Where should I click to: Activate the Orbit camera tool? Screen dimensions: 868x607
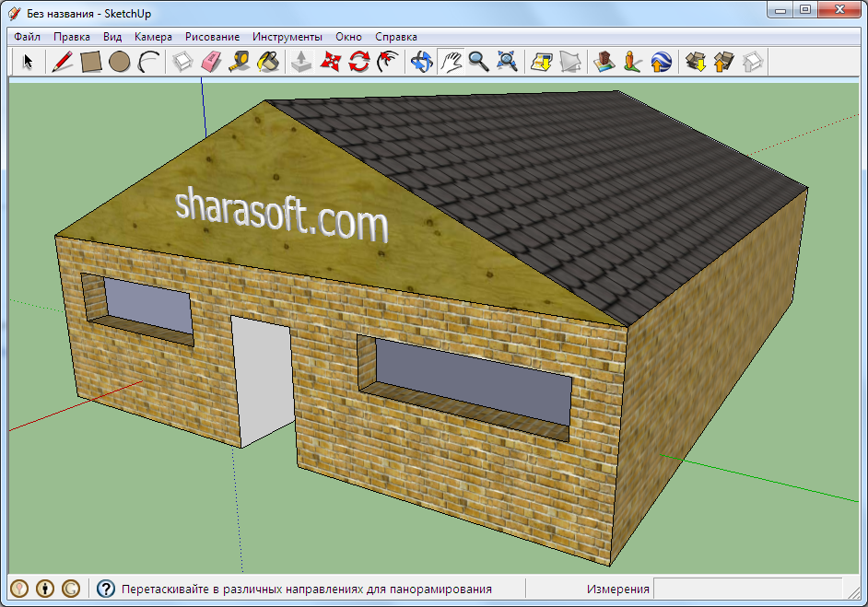(422, 62)
